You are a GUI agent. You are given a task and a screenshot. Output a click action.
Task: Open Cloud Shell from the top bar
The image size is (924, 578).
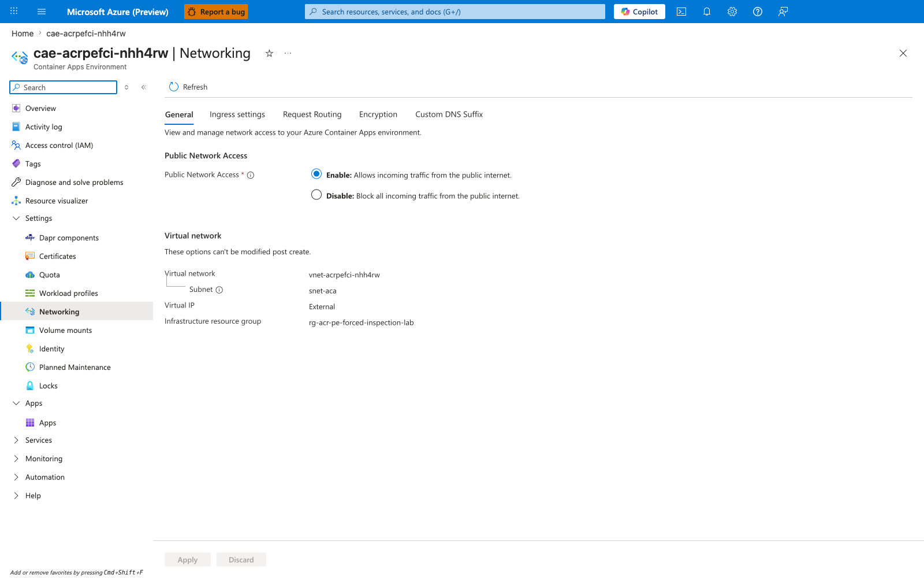tap(681, 12)
